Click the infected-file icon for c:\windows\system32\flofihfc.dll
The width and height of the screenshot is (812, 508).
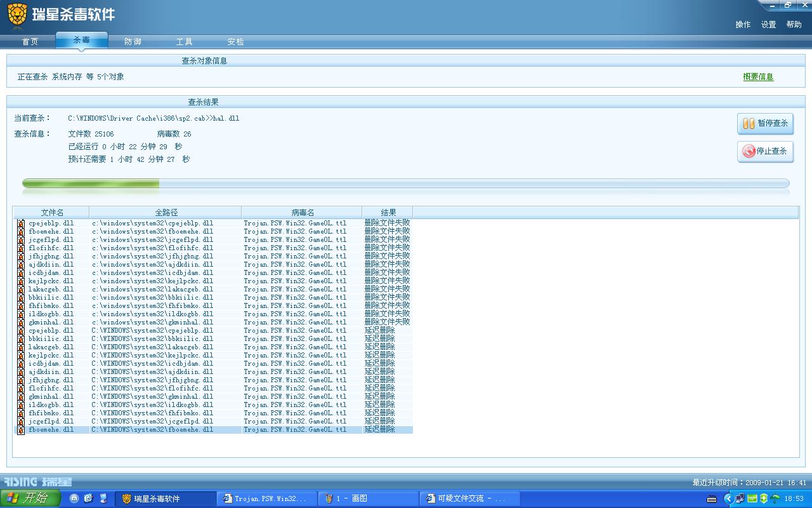pos(21,248)
